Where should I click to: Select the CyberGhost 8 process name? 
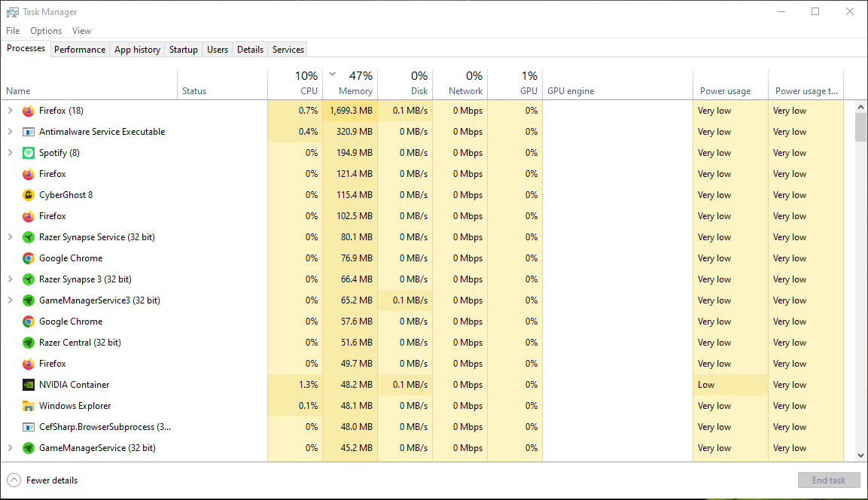66,195
